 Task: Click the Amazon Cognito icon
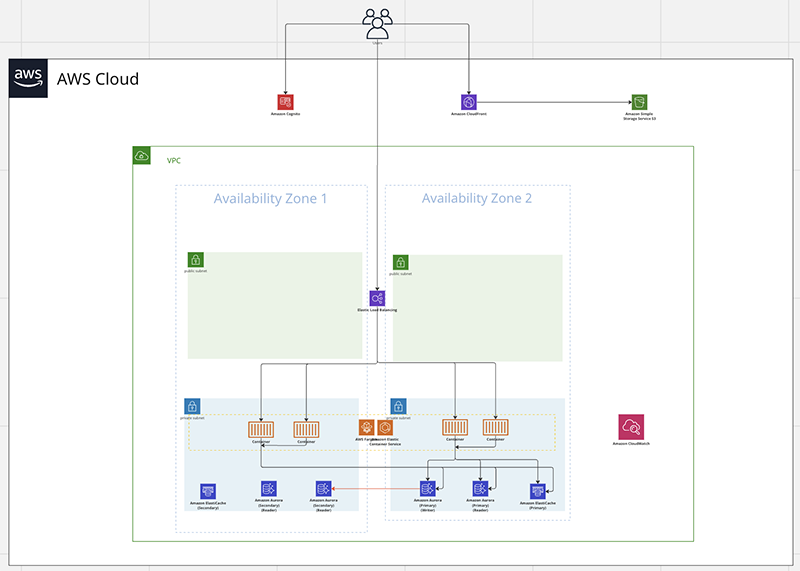pyautogui.click(x=285, y=102)
